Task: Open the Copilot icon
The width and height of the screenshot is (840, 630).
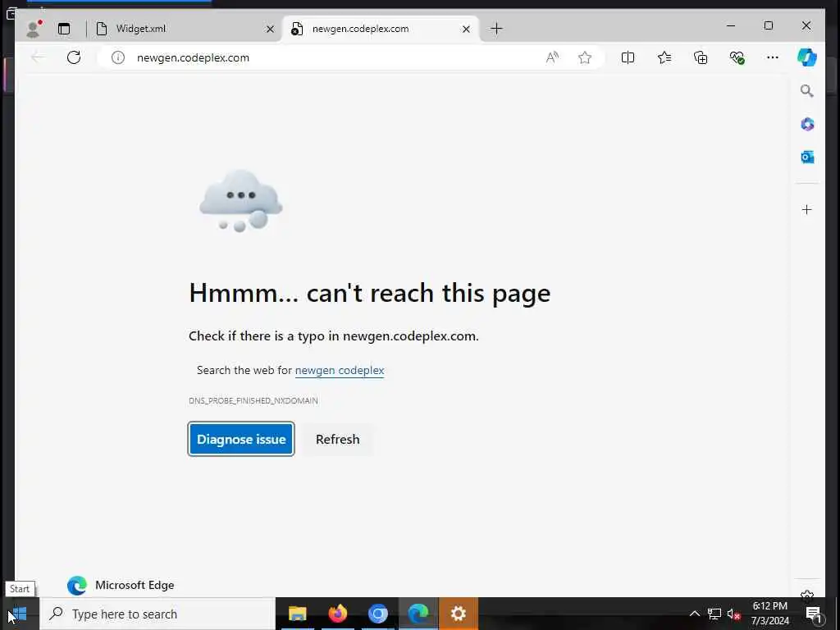Action: (807, 57)
